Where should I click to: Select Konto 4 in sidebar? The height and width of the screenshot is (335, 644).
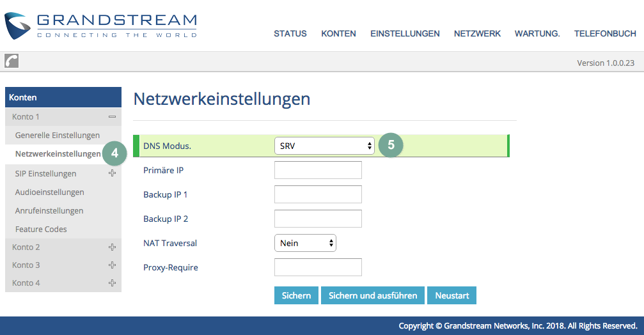[26, 283]
